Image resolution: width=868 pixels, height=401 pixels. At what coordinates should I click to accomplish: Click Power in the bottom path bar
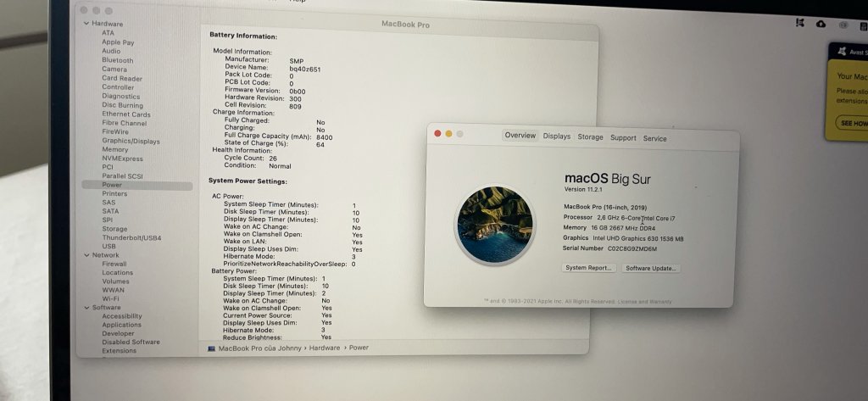pos(359,348)
